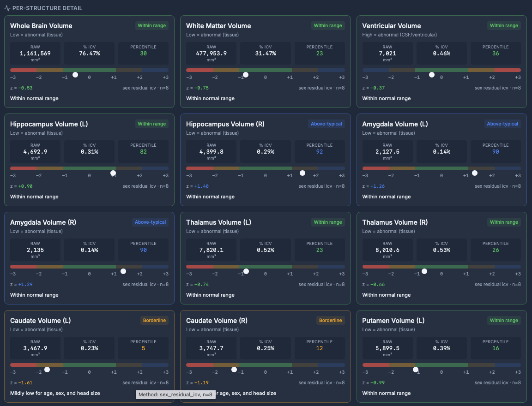The image size is (532, 406).
Task: Click 'Mildly low for age, sex, and head size'
Action: 55,393
